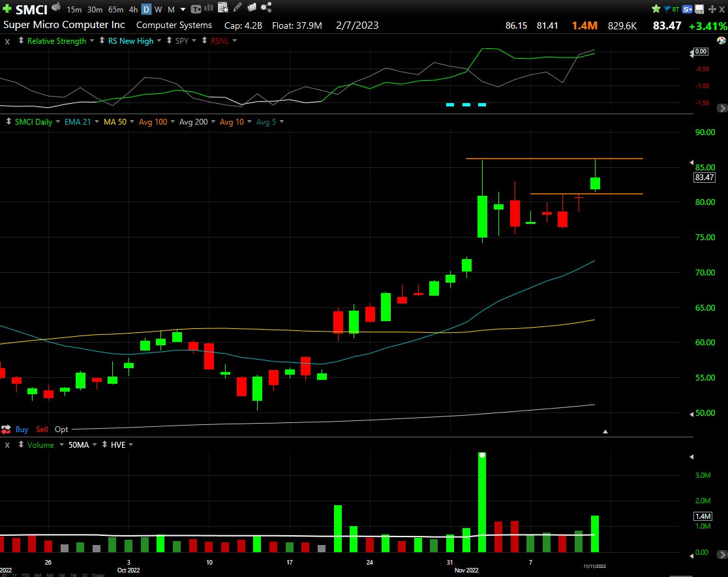Viewport: 728px width, 577px height.
Task: Click the add-indicator bars icon
Action: tap(209, 7)
